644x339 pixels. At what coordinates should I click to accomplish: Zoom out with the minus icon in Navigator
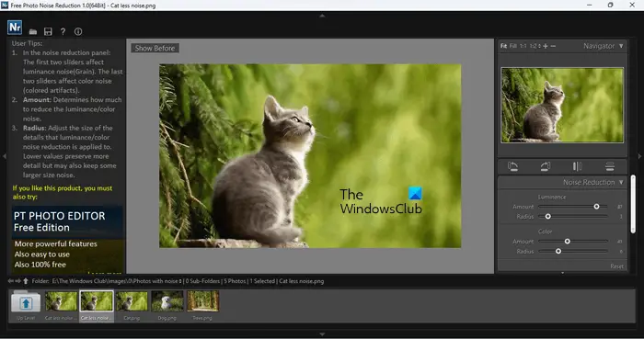[x=553, y=46]
